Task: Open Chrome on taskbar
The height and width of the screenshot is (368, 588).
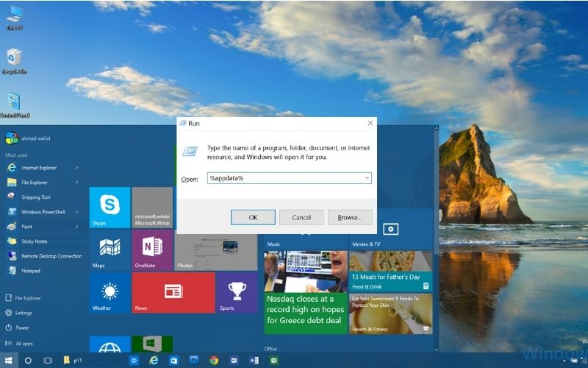Action: tap(214, 361)
